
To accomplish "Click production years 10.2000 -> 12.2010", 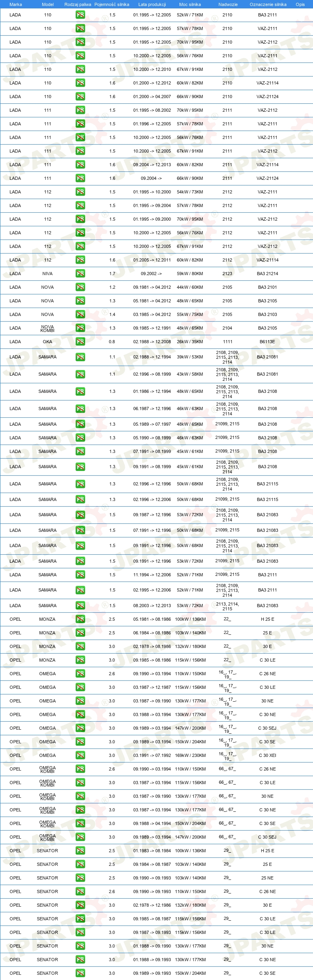I will pyautogui.click(x=152, y=69).
